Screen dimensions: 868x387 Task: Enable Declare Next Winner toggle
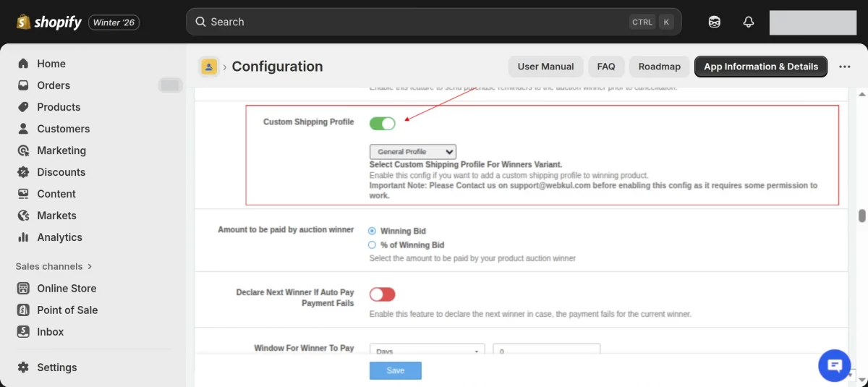tap(383, 294)
